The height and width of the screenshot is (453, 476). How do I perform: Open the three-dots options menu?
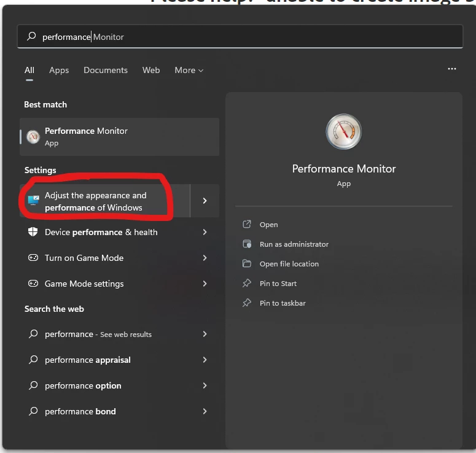coord(451,69)
